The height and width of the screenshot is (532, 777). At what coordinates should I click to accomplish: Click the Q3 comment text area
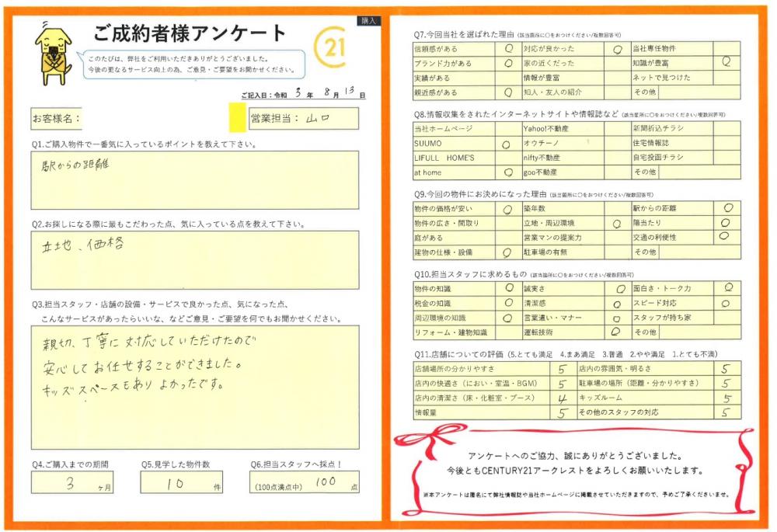tap(195, 387)
